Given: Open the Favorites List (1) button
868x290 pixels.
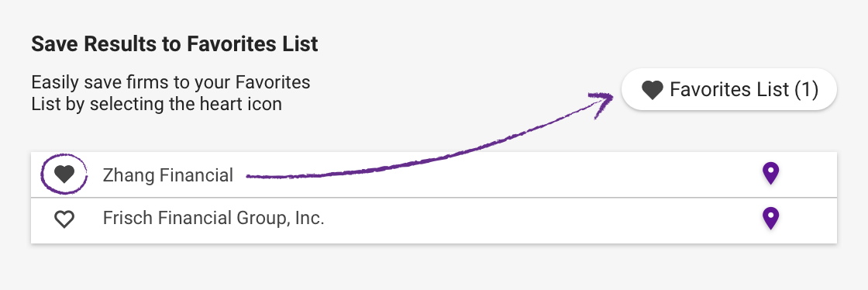Looking at the screenshot, I should 729,89.
